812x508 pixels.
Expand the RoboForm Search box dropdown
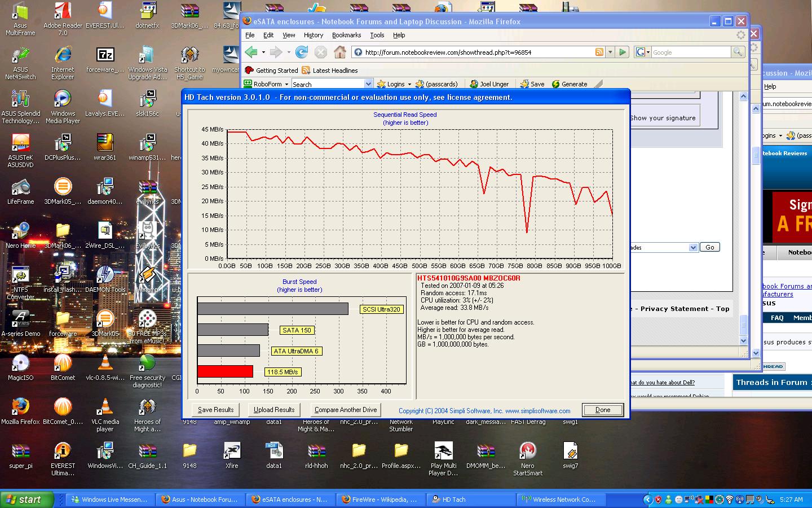point(368,84)
